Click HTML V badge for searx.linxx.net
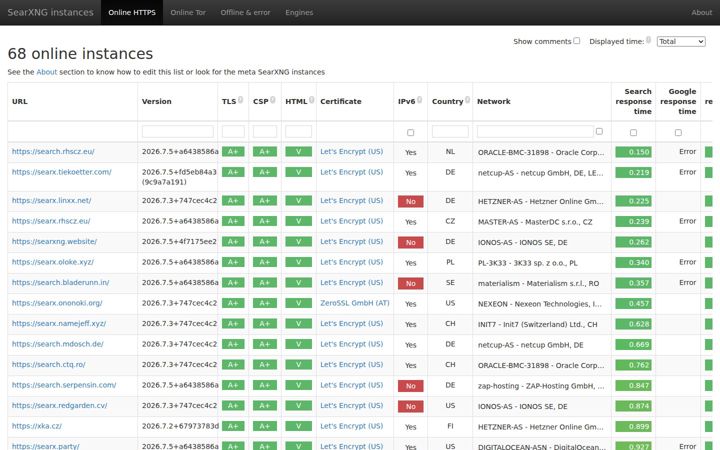Viewport: 720px width, 450px height. click(298, 201)
